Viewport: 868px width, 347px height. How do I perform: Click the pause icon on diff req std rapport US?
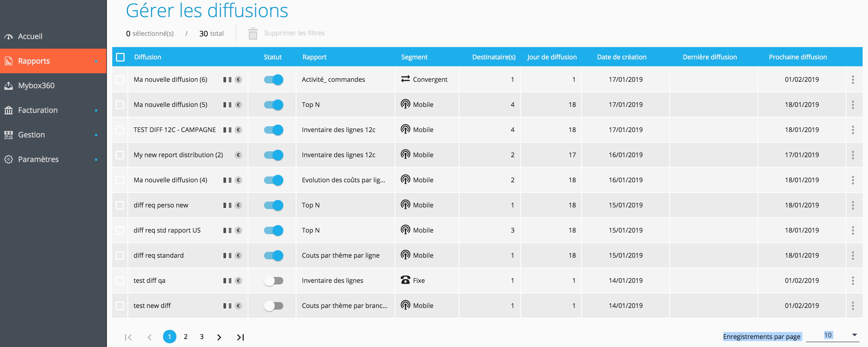point(227,230)
